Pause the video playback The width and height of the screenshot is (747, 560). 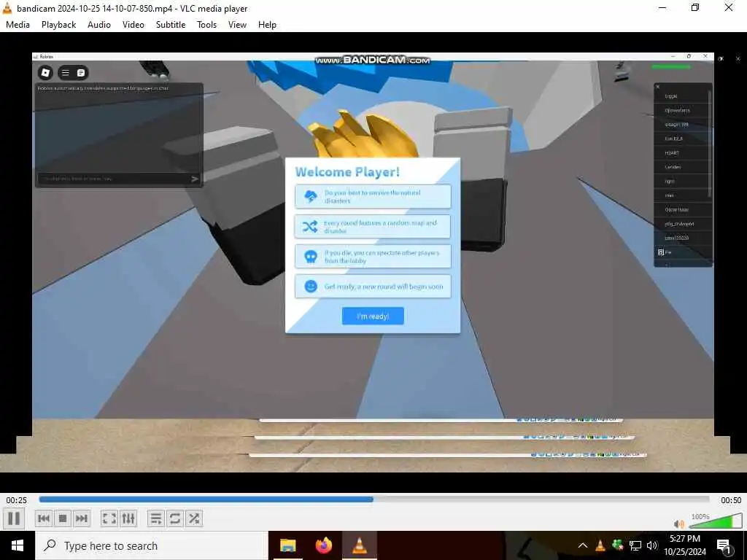[14, 518]
